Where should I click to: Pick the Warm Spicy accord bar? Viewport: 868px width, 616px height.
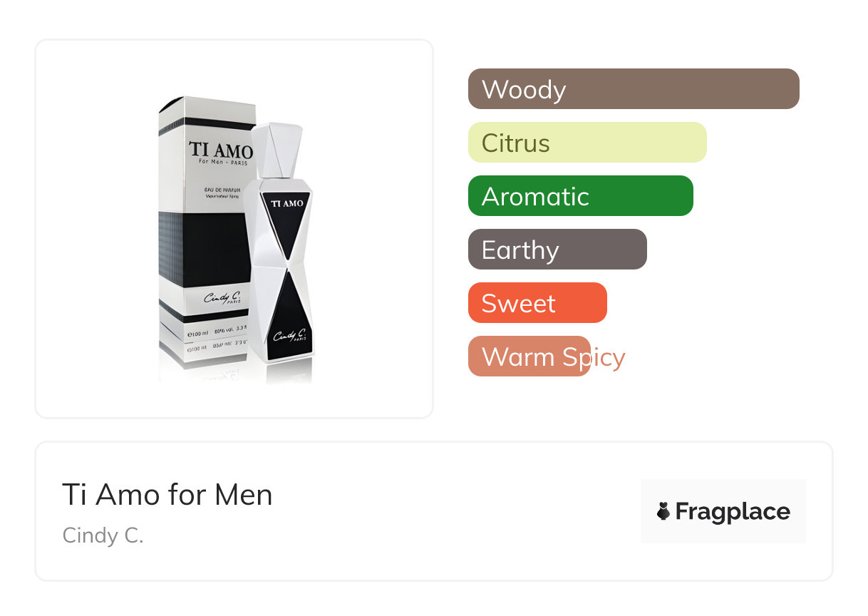529,356
